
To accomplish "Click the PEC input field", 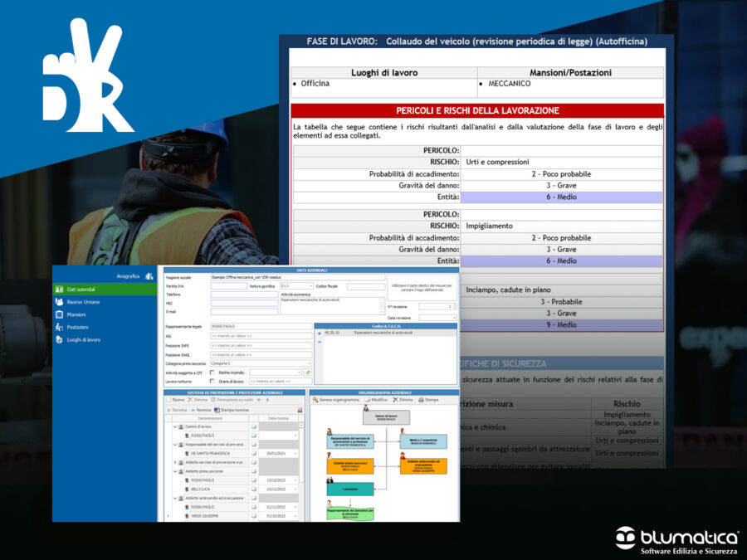I will [x=244, y=304].
